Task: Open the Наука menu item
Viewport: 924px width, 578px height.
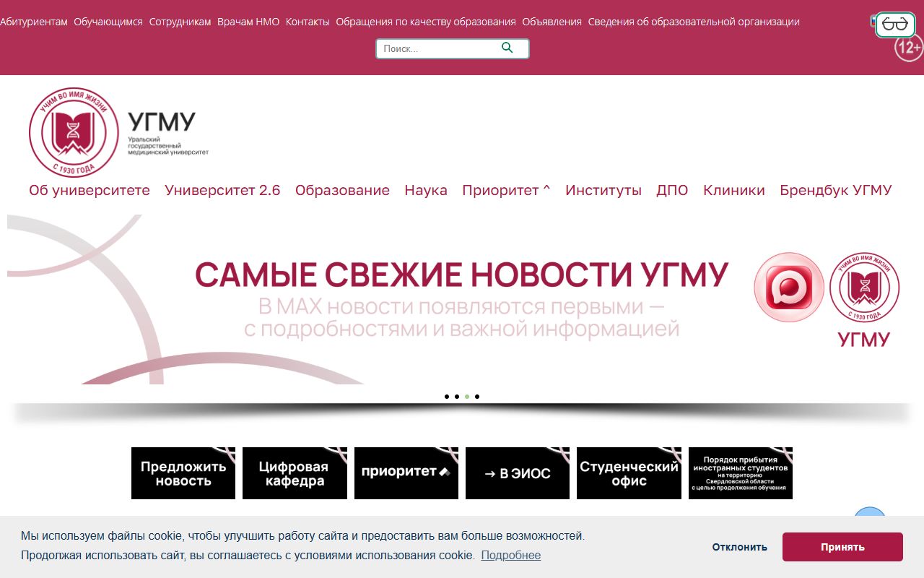Action: (x=426, y=190)
